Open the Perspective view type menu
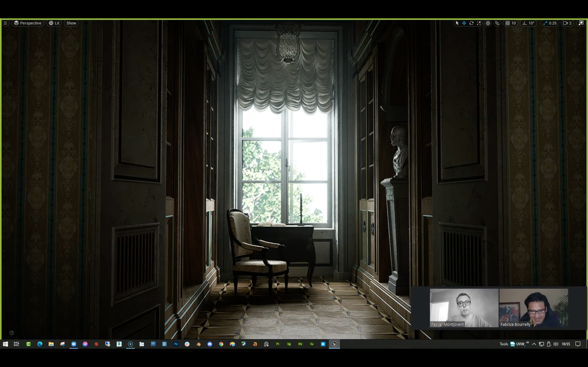588x367 pixels. pos(28,23)
